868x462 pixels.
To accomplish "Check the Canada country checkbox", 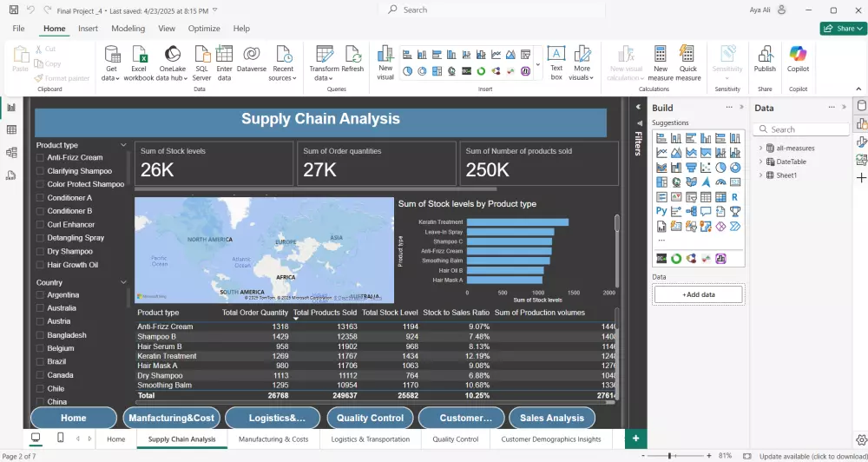I will [x=40, y=375].
